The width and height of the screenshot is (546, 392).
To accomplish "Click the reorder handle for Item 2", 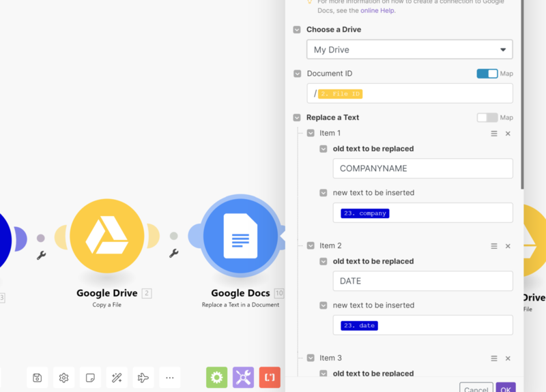I will click(493, 246).
